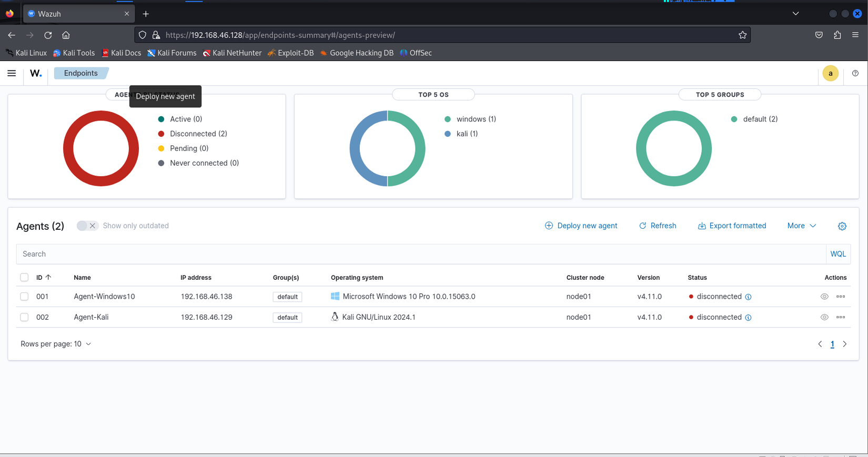Toggle 'Show only outdated' switch

pos(87,226)
